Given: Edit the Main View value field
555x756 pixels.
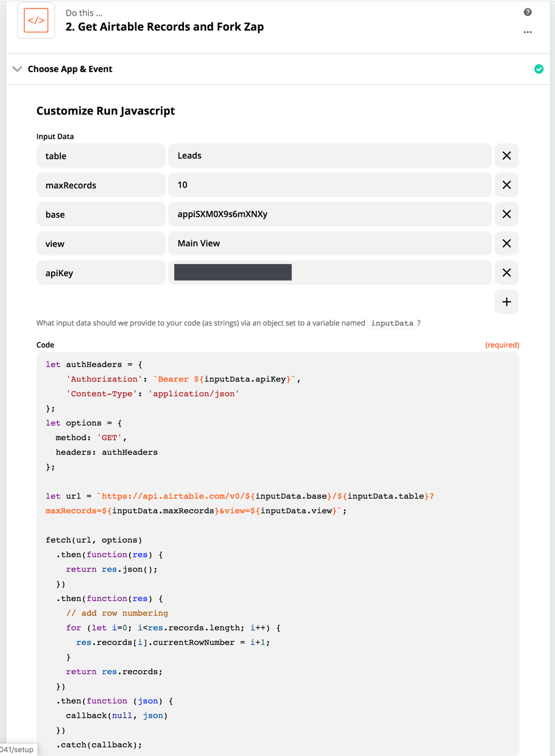Looking at the screenshot, I should click(330, 243).
